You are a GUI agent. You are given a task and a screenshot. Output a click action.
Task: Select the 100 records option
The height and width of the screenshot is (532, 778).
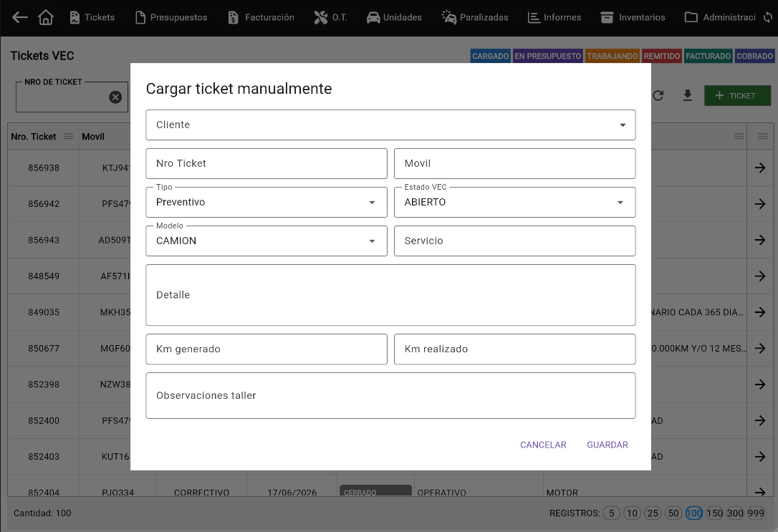(x=693, y=513)
